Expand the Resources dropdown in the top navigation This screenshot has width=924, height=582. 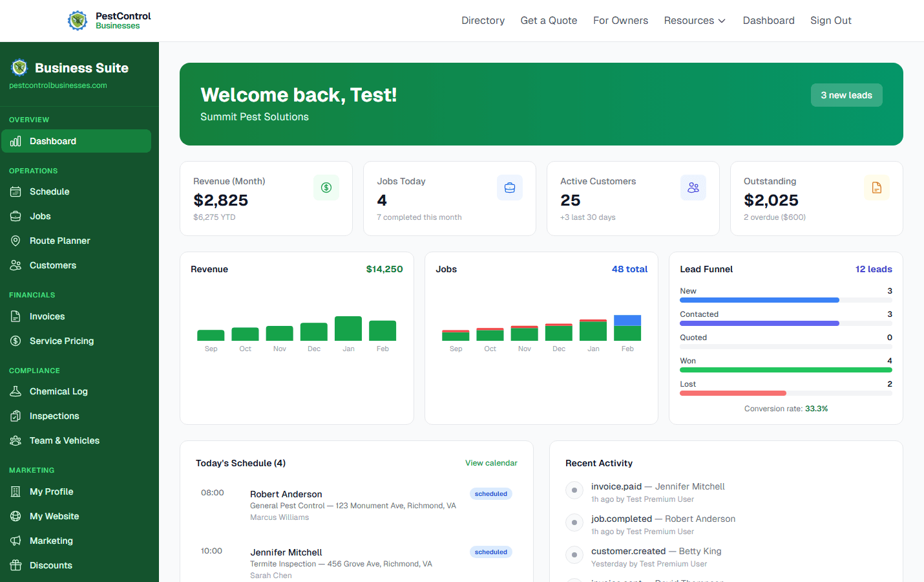tap(695, 20)
